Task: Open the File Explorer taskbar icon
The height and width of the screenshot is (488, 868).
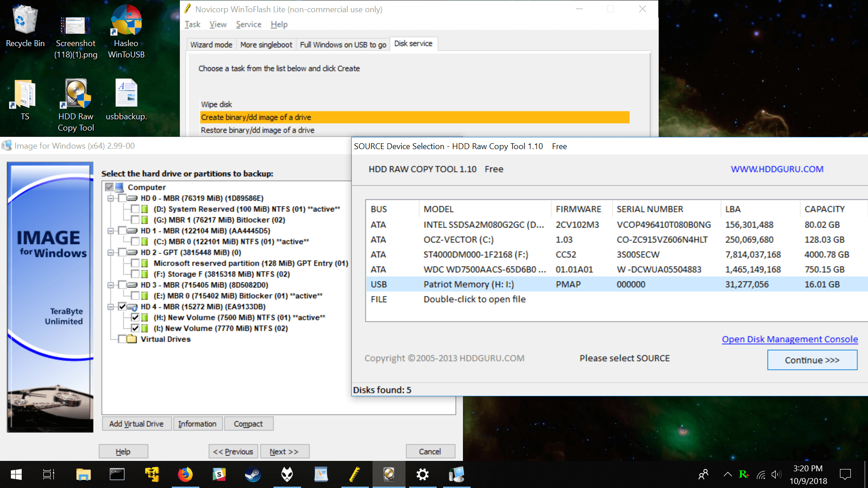Action: [83, 474]
